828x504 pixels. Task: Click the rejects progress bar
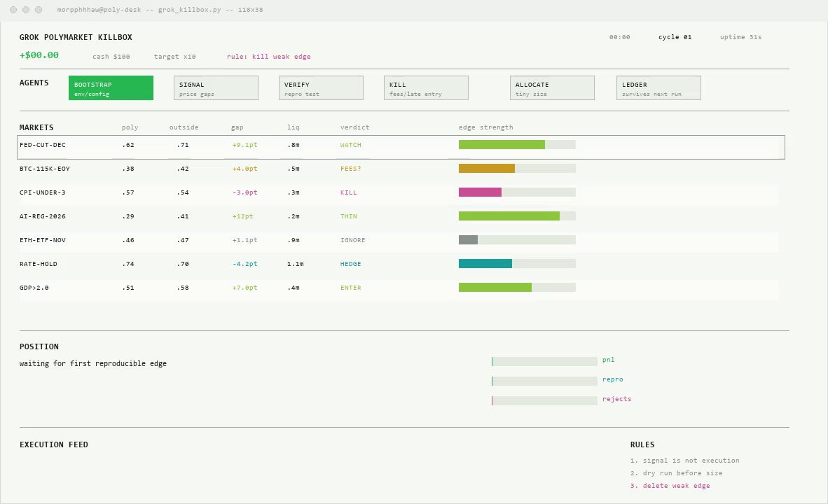tap(544, 400)
